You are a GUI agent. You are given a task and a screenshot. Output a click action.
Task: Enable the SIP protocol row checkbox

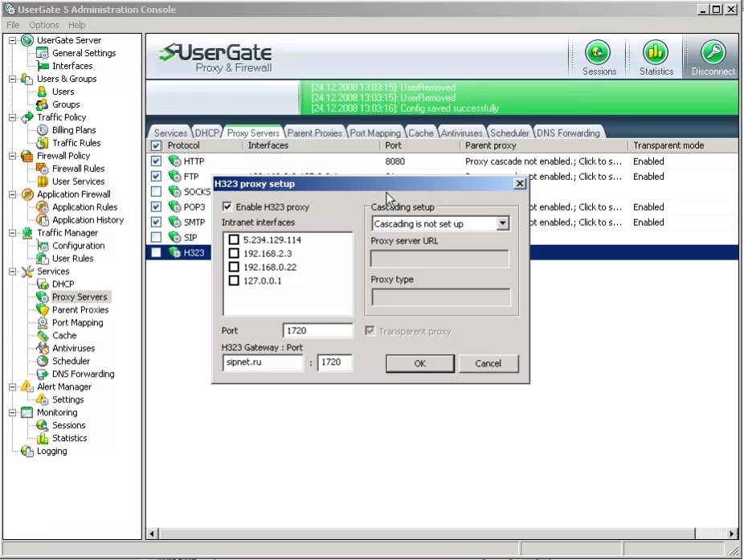point(156,237)
